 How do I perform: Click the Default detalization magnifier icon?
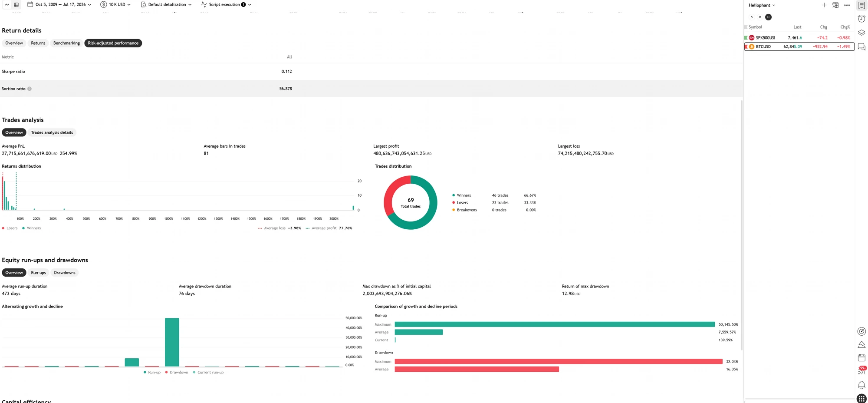pyautogui.click(x=143, y=4)
